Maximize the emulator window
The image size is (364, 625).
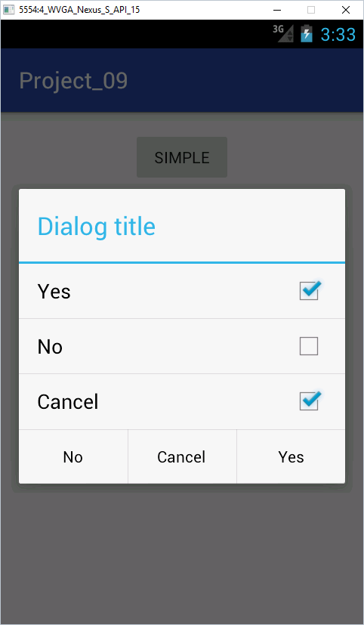311,10
